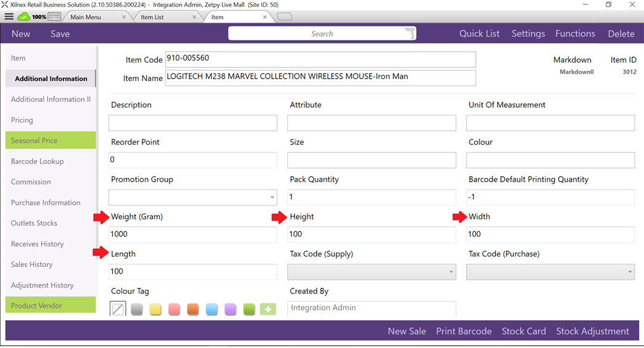
Task: Click New Sale in bottom bar
Action: click(406, 331)
